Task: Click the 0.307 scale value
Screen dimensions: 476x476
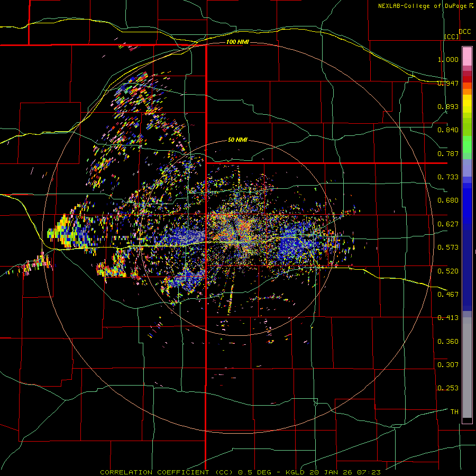Action: click(448, 365)
